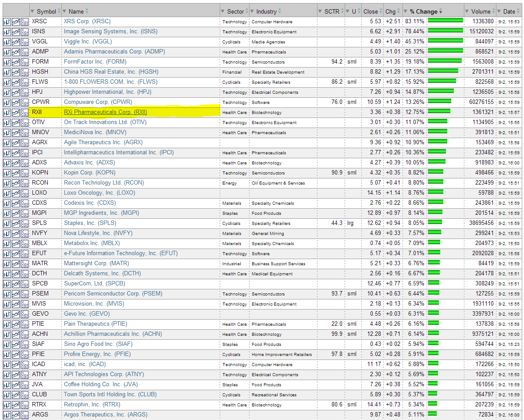Select the Close value 14.15
The height and width of the screenshot is (420, 524).
tap(374, 193)
